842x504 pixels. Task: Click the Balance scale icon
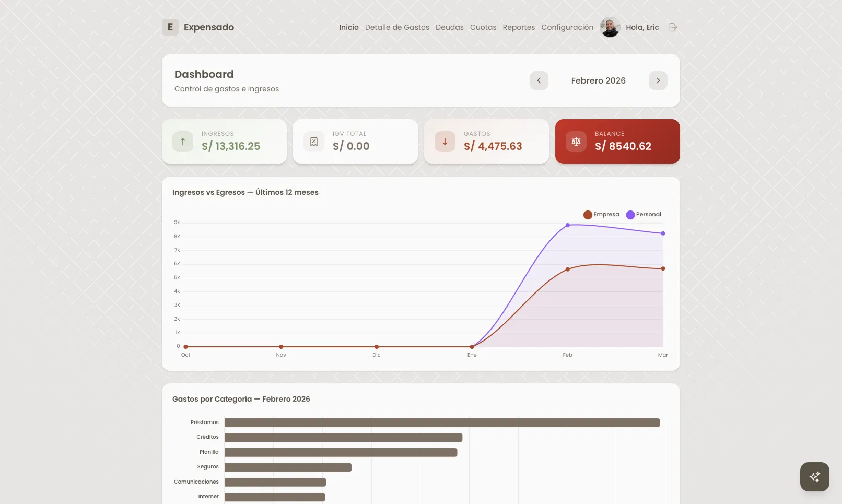[576, 141]
